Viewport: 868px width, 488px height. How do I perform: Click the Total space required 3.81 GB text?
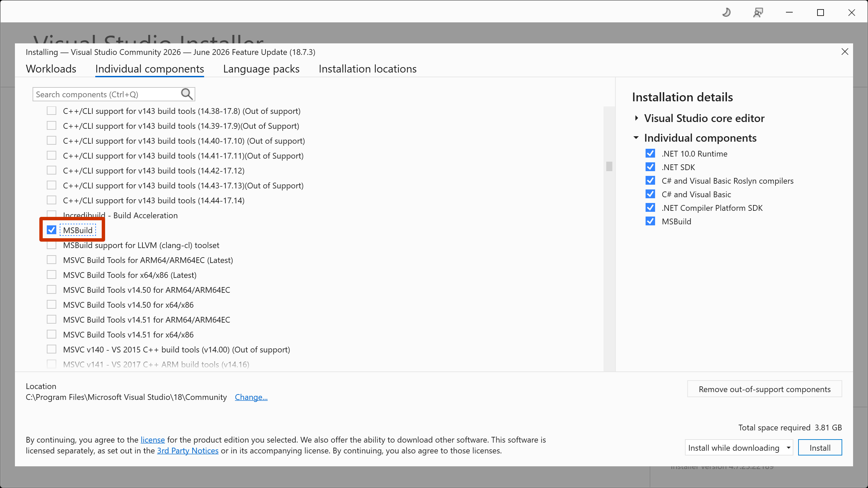(790, 428)
